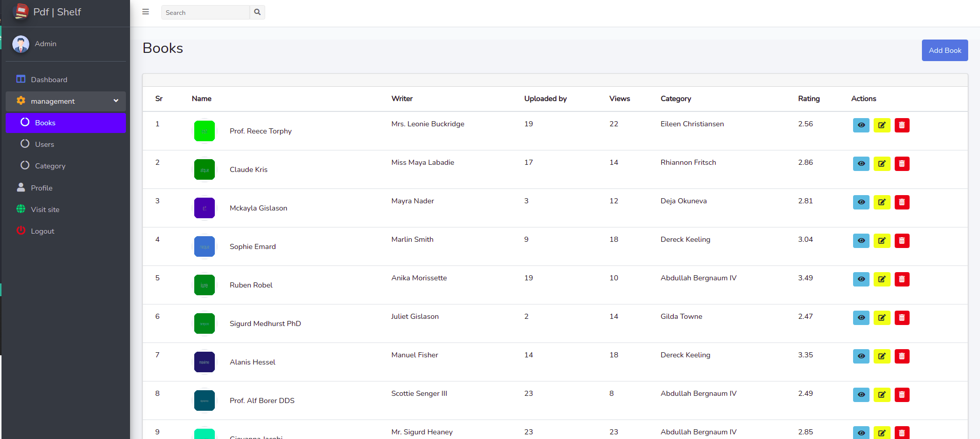Image resolution: width=980 pixels, height=439 pixels.
Task: Delete the Ruben Robel book
Action: [x=902, y=279]
